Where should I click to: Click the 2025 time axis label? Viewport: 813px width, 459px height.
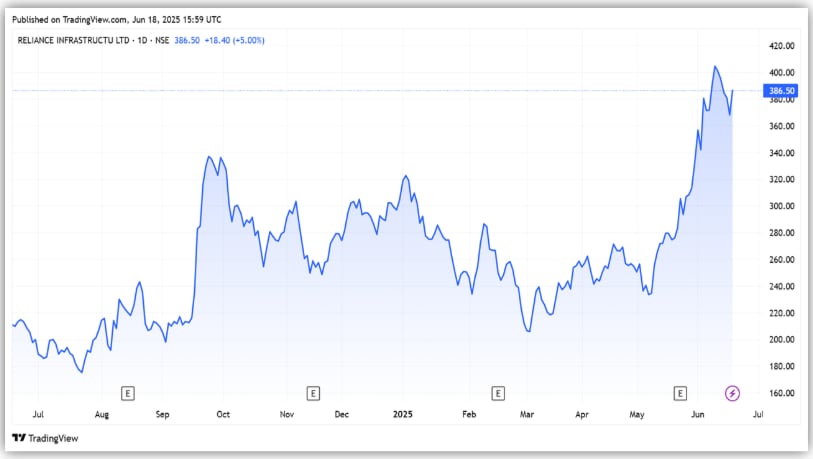tap(403, 414)
